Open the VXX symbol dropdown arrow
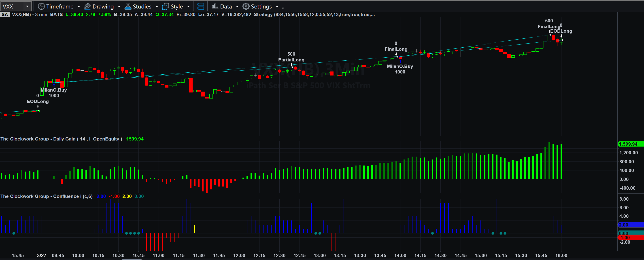The image size is (644, 260). [x=27, y=6]
